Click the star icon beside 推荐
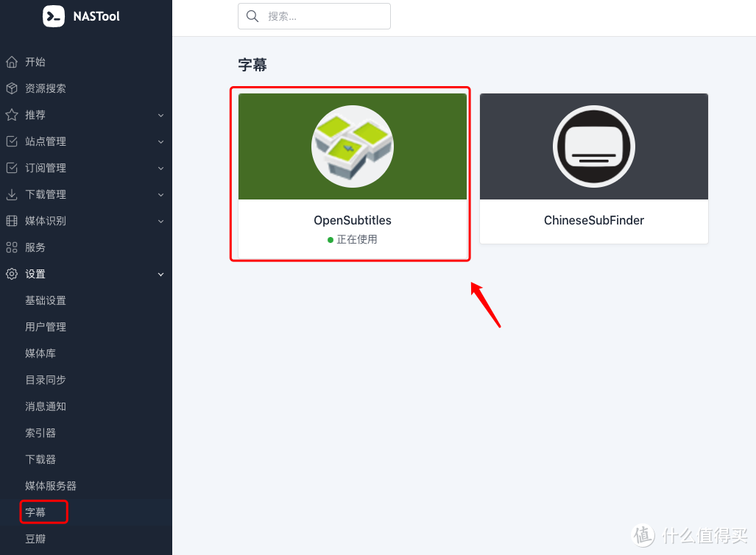 point(12,115)
